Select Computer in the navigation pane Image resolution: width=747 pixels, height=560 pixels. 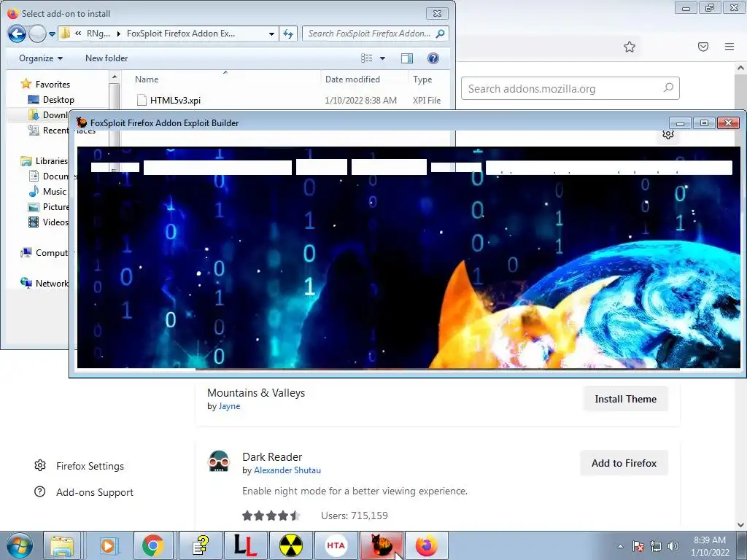point(44,253)
